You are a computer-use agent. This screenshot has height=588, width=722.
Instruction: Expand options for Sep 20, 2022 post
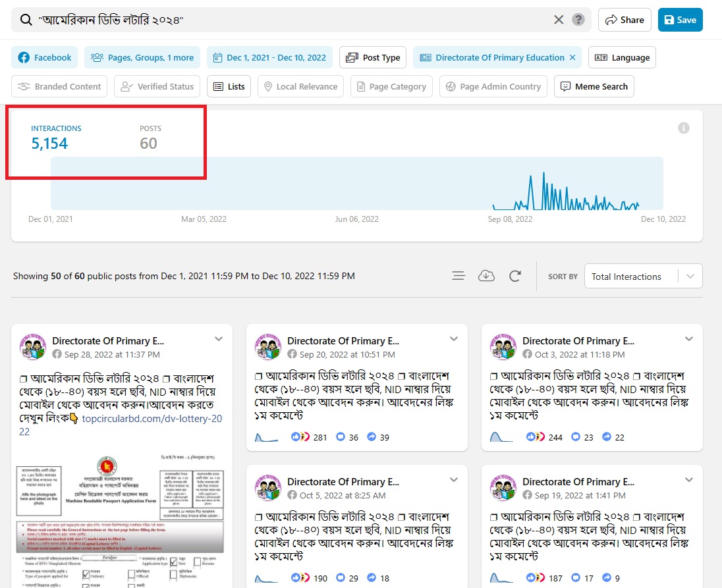pos(454,339)
